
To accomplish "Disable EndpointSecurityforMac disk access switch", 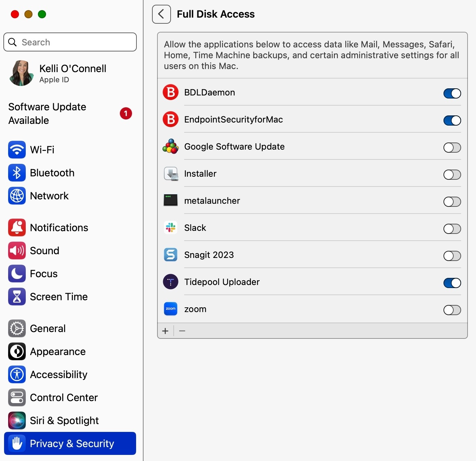I will (x=452, y=120).
